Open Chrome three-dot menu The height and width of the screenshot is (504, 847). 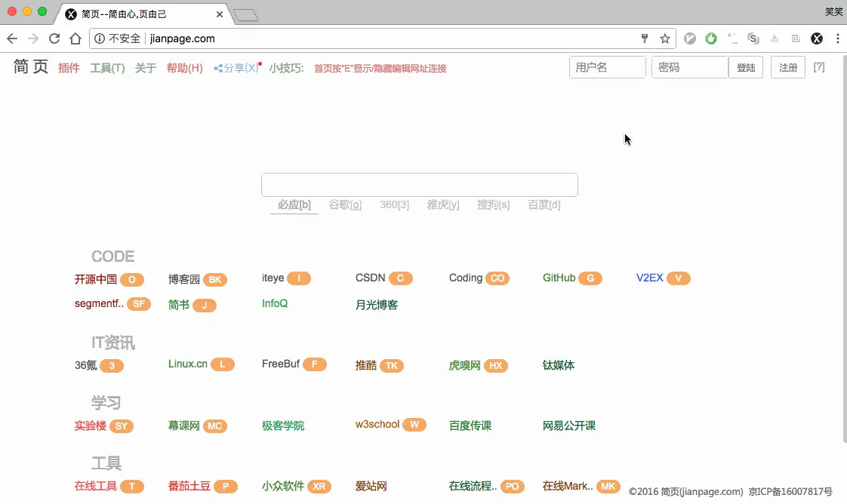[838, 38]
